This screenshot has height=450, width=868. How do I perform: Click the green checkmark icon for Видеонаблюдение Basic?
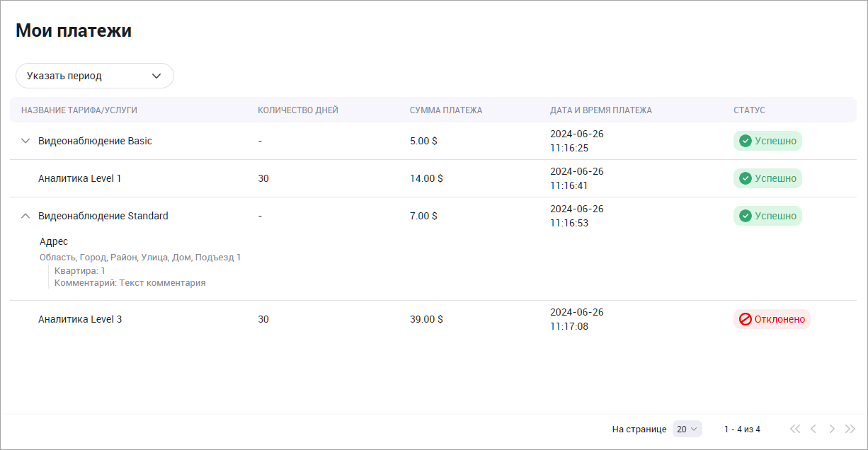pyautogui.click(x=745, y=141)
